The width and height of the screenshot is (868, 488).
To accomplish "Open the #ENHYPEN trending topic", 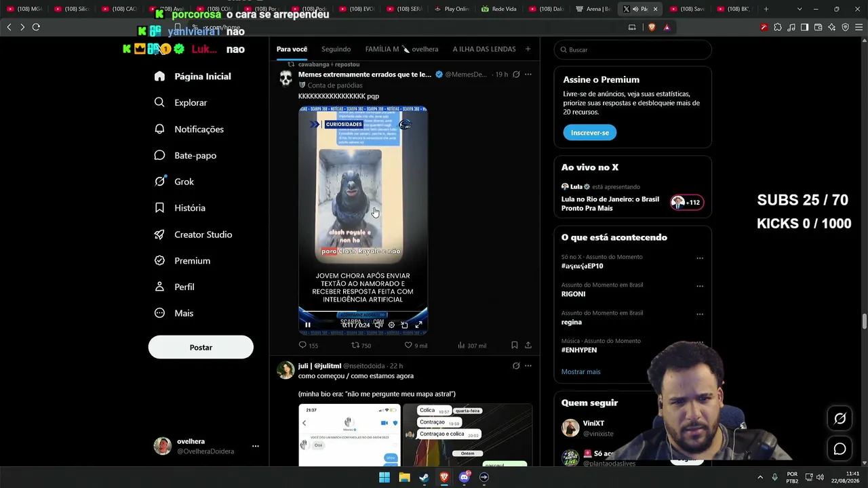I will click(x=579, y=350).
